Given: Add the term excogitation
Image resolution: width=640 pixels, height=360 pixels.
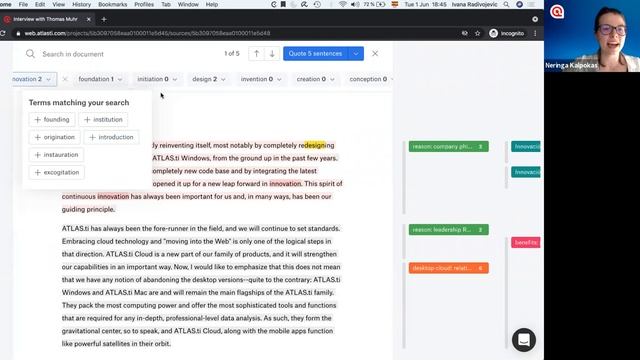Looking at the screenshot, I should click(57, 172).
